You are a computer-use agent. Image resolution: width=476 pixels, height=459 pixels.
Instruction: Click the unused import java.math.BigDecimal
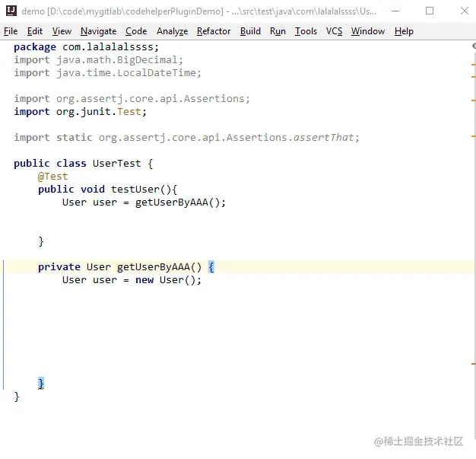98,60
